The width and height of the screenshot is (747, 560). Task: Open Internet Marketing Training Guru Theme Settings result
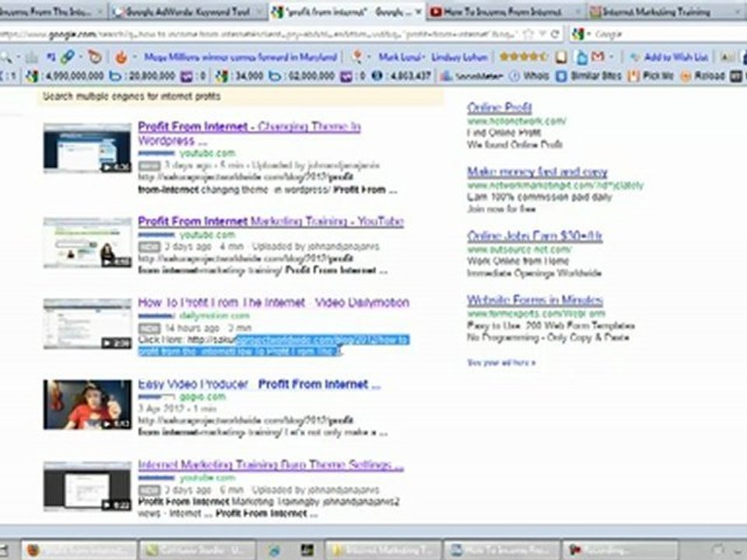(x=271, y=465)
